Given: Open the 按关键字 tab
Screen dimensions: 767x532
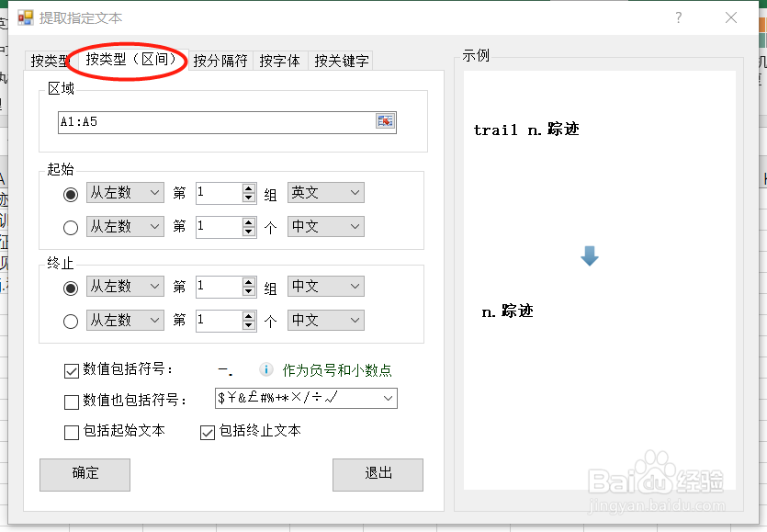Looking at the screenshot, I should pos(342,61).
